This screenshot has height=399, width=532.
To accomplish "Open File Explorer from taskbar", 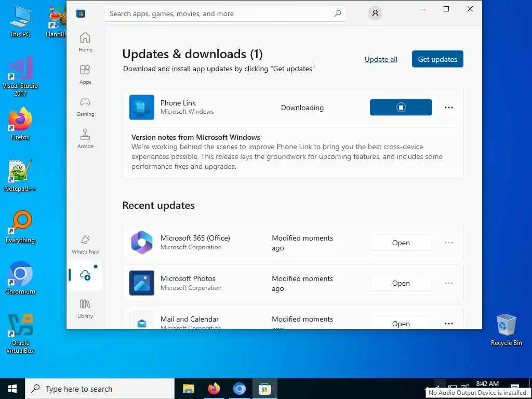I will [x=188, y=389].
